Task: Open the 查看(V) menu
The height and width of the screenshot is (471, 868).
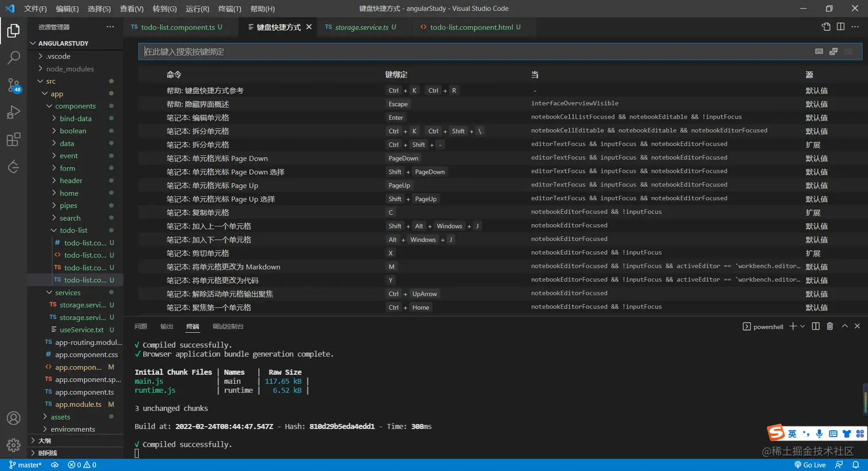Action: point(131,9)
